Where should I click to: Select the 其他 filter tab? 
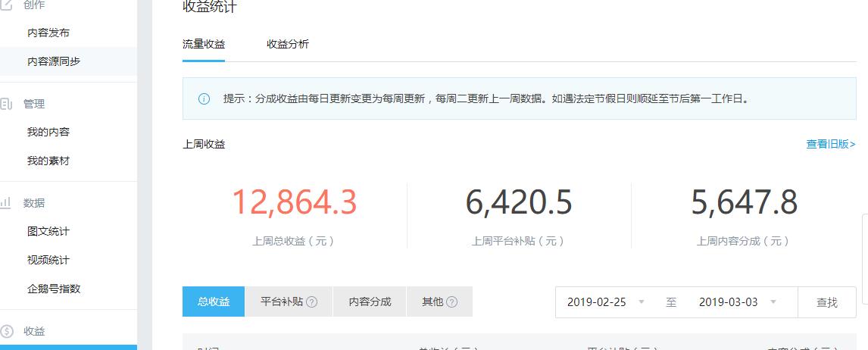pyautogui.click(x=439, y=302)
